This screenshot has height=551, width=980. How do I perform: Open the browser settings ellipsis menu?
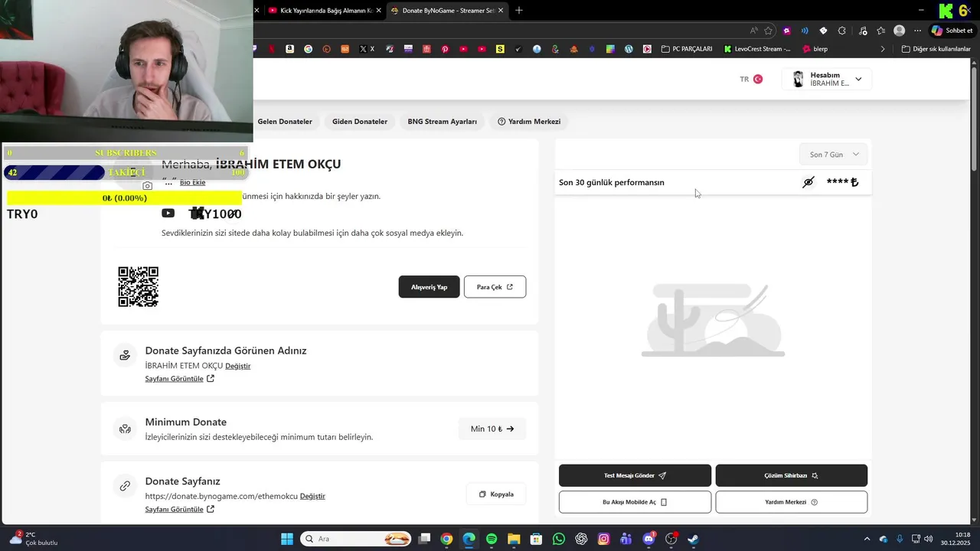tap(917, 31)
